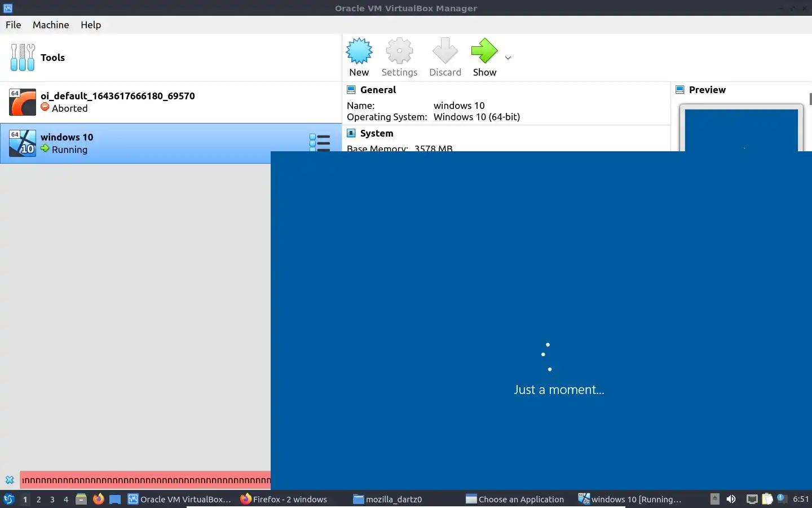This screenshot has height=508, width=812.
Task: Open the Help menu
Action: pos(91,25)
